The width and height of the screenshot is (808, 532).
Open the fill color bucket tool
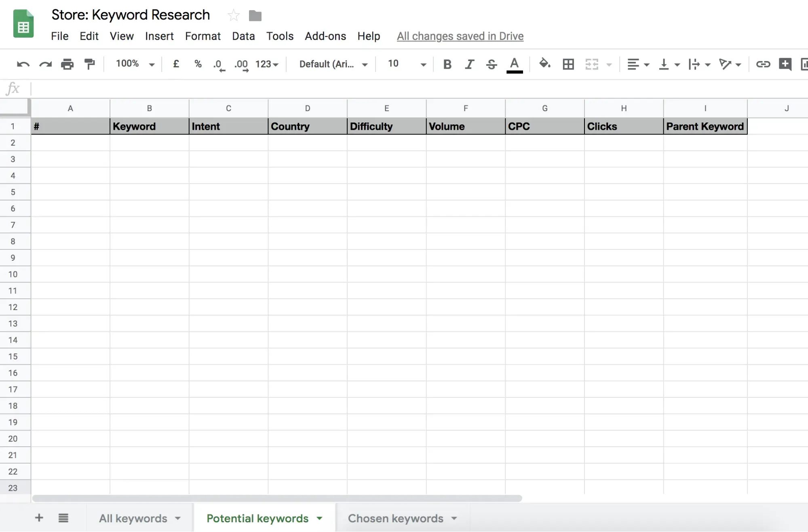[544, 64]
